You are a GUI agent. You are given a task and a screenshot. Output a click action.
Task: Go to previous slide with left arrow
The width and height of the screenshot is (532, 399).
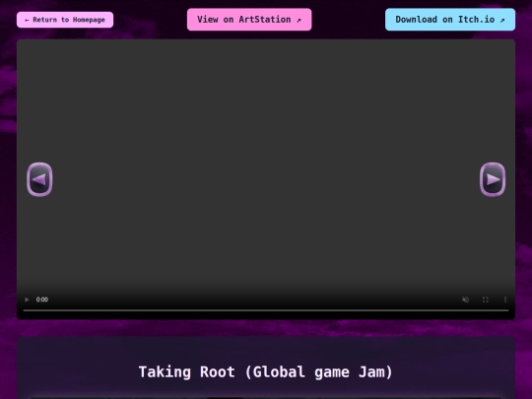pyautogui.click(x=39, y=179)
